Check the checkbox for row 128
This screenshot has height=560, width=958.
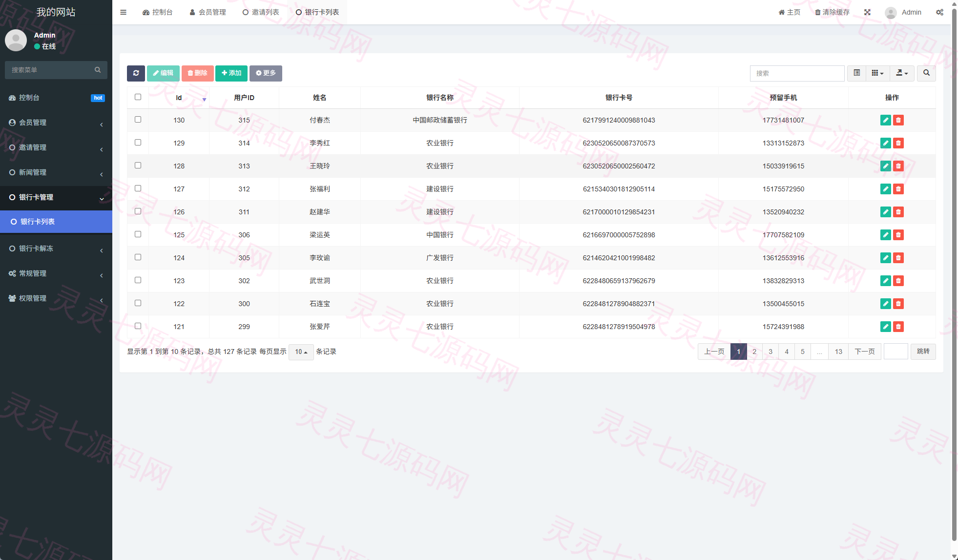138,166
